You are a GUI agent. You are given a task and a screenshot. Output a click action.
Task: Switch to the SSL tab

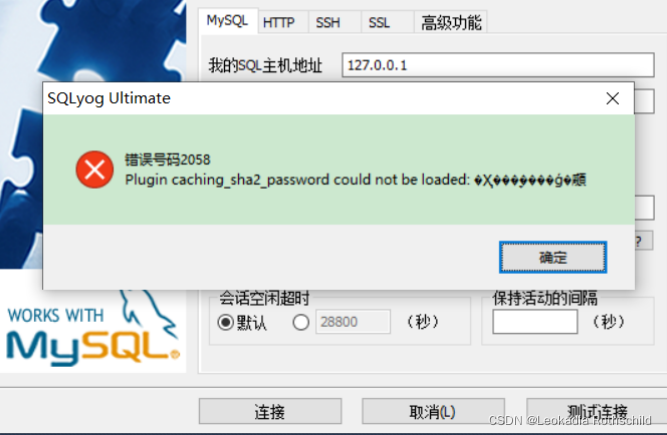(379, 22)
